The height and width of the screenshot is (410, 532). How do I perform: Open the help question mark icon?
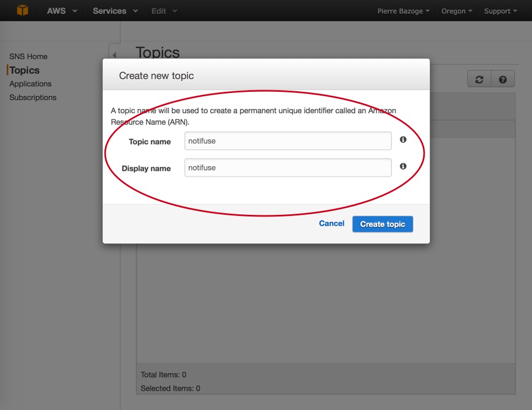[503, 79]
